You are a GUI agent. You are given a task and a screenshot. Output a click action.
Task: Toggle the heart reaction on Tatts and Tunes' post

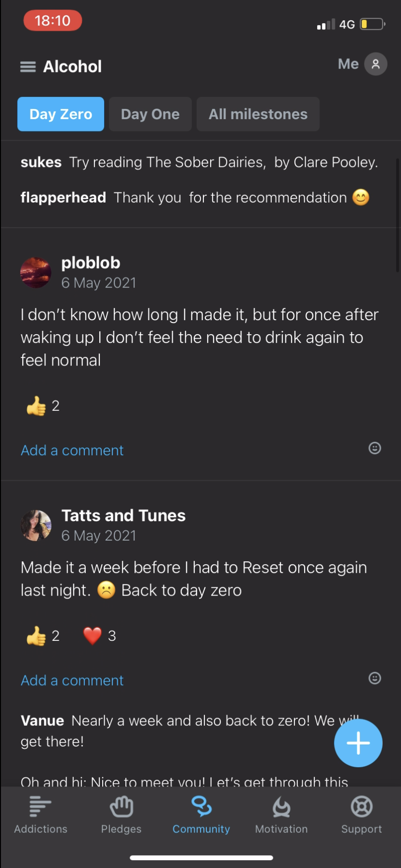93,636
